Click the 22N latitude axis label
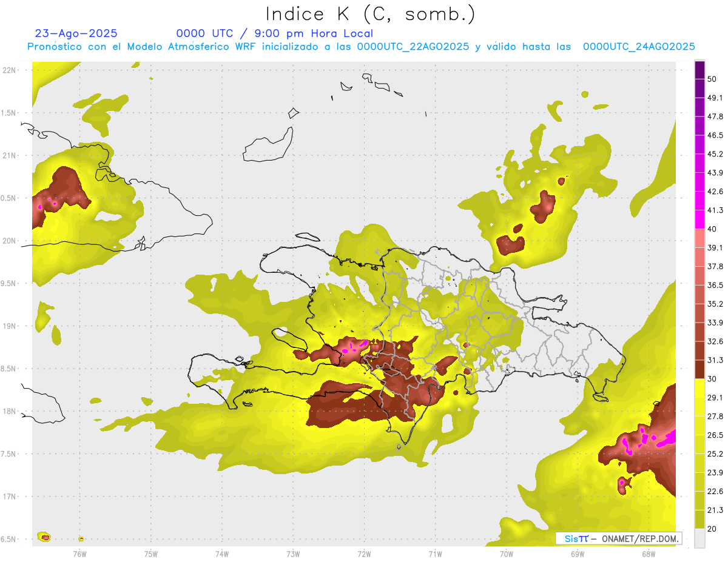This screenshot has height=562, width=728. coord(9,70)
